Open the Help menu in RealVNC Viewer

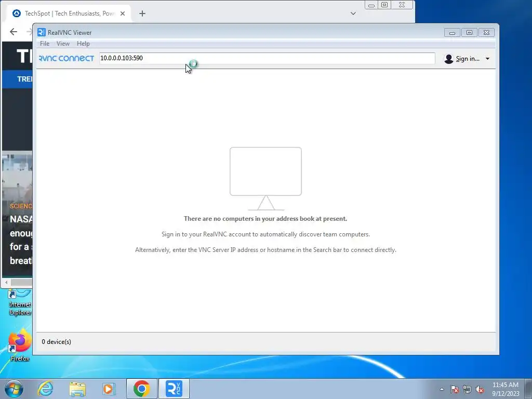tap(83, 44)
